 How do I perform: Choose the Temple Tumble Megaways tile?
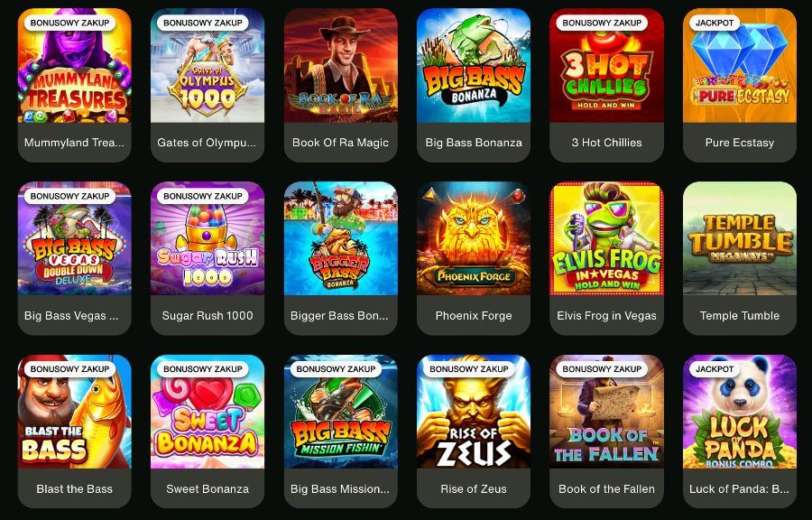[740, 258]
